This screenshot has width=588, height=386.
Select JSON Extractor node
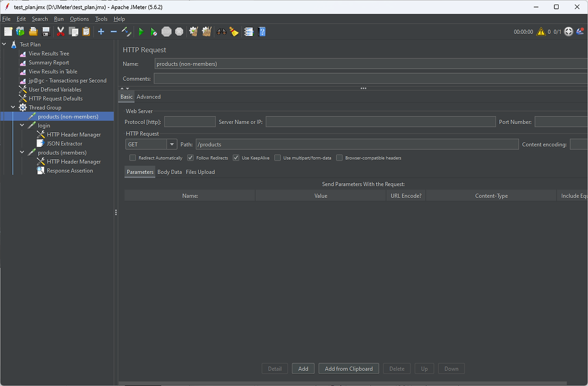[64, 143]
